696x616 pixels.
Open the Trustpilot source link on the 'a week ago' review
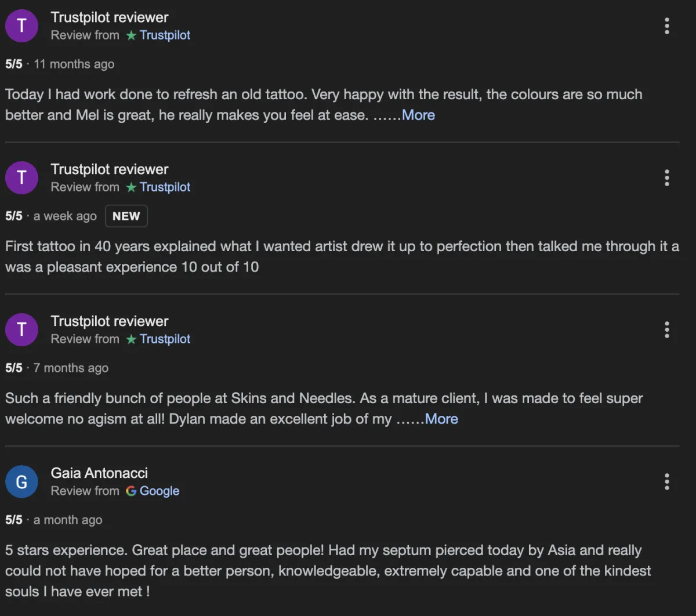(x=165, y=187)
